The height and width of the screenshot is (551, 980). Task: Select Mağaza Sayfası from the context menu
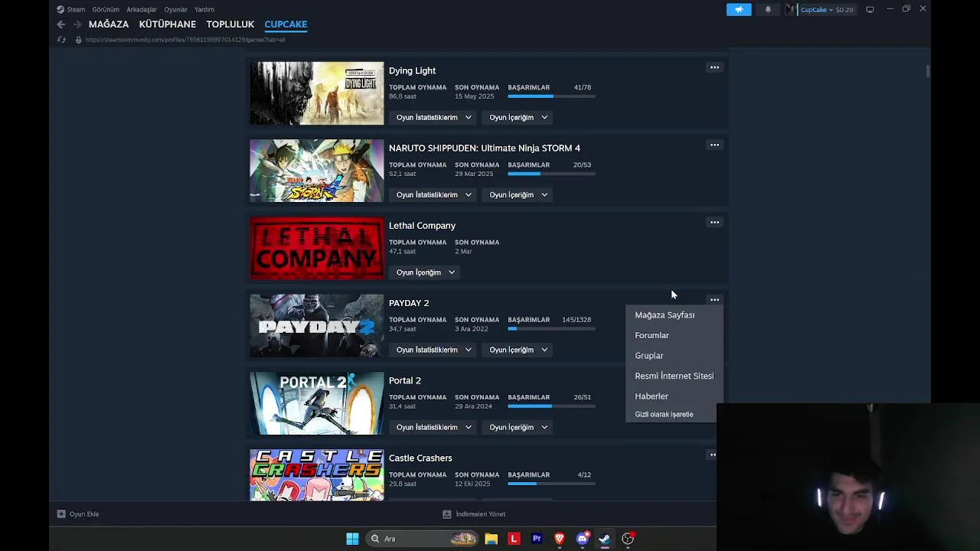(x=665, y=315)
